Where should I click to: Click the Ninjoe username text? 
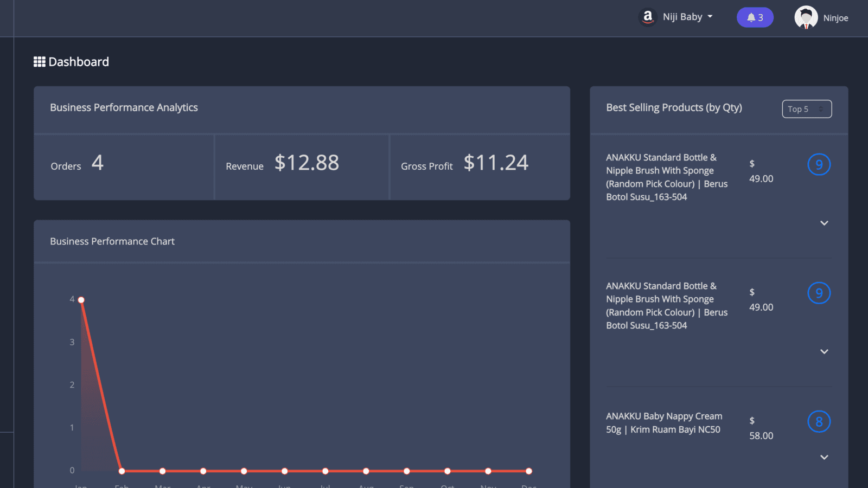pos(835,18)
